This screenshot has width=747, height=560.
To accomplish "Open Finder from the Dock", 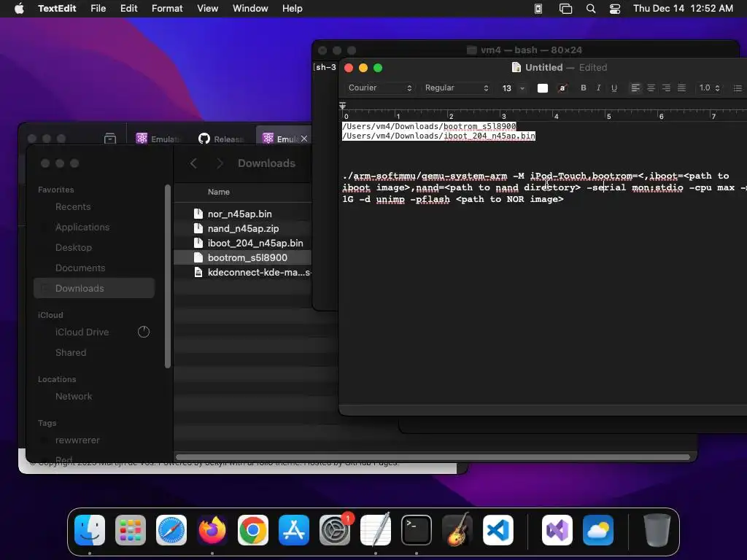I will point(90,530).
